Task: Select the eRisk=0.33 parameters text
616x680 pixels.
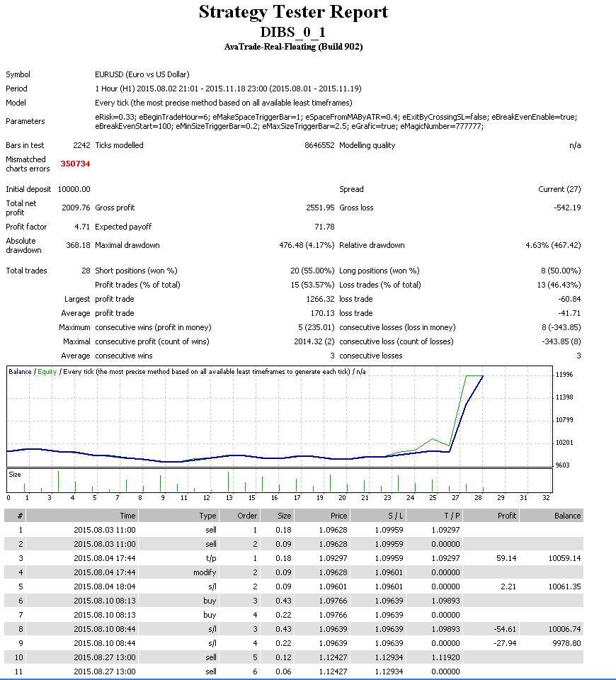Action: pyautogui.click(x=336, y=122)
